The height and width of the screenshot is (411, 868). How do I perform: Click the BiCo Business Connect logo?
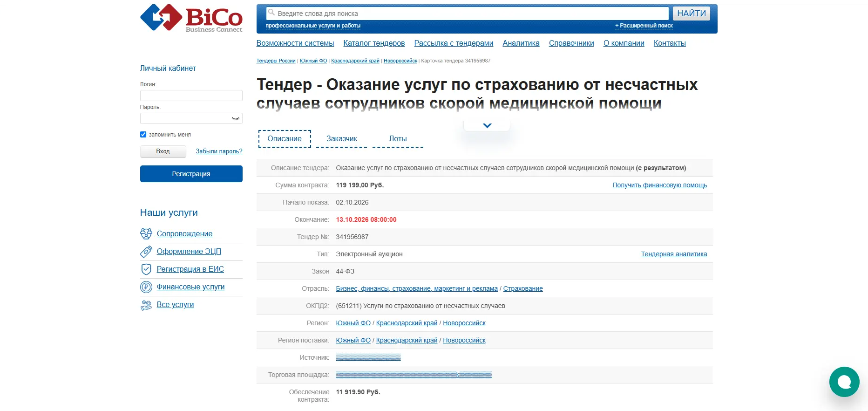191,18
